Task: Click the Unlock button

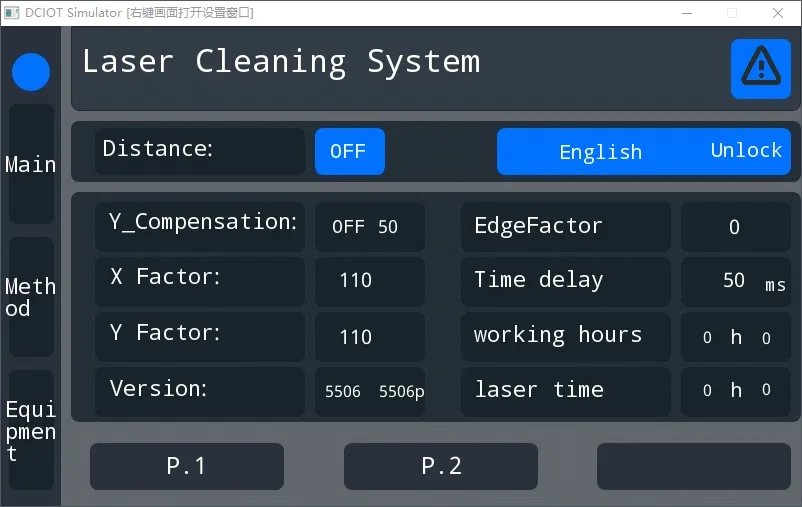Action: tap(746, 150)
